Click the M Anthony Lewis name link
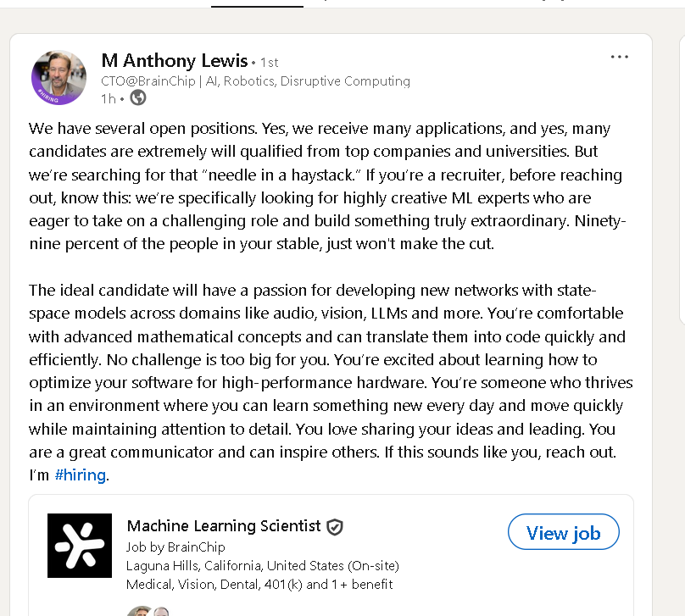Viewport: 685px width, 616px height. 175,61
